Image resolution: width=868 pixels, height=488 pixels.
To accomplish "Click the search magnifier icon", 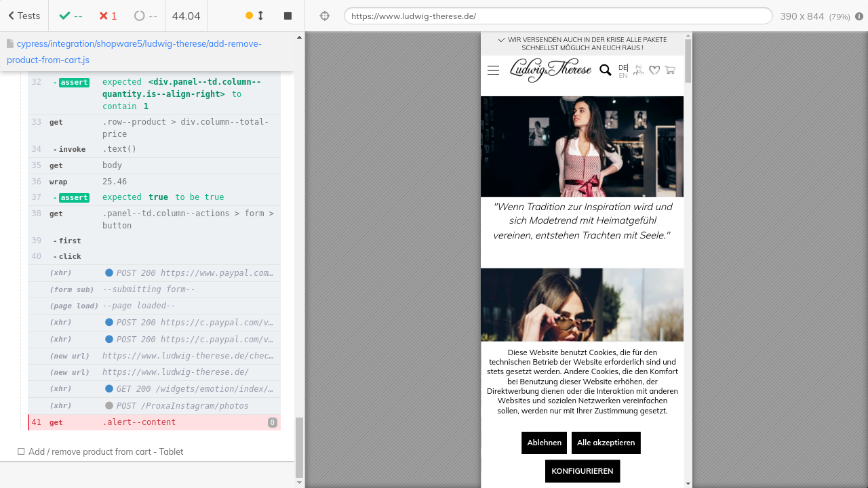I will pos(606,70).
